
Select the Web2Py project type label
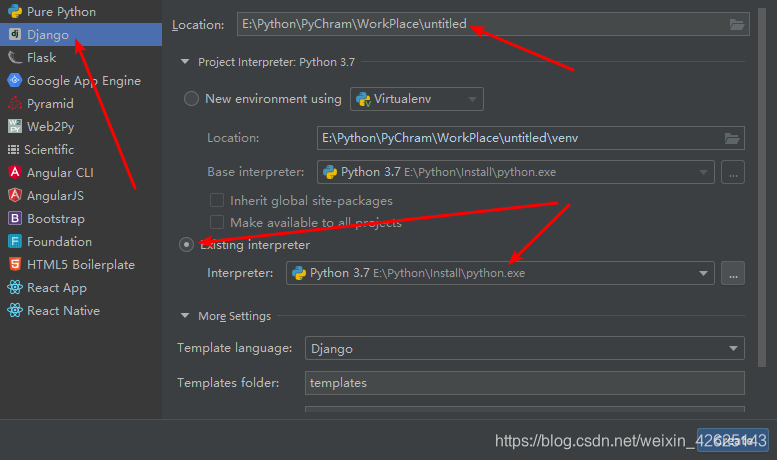click(x=51, y=126)
